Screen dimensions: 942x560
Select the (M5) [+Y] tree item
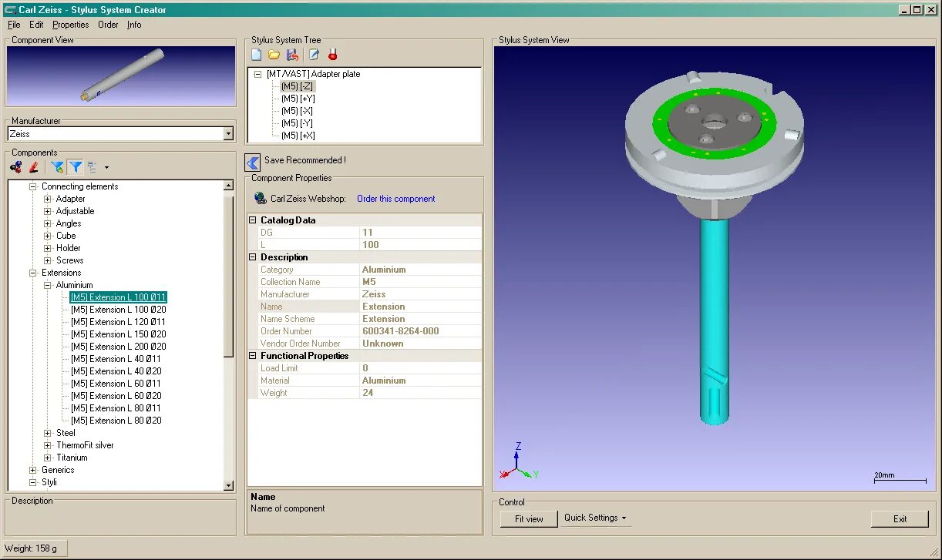(298, 99)
